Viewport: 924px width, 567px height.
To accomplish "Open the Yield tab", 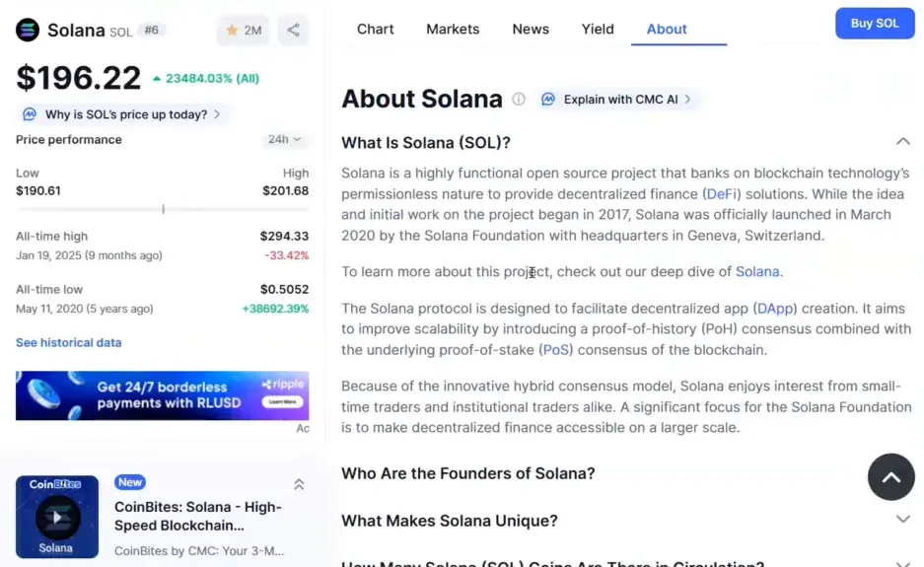I will pos(598,29).
